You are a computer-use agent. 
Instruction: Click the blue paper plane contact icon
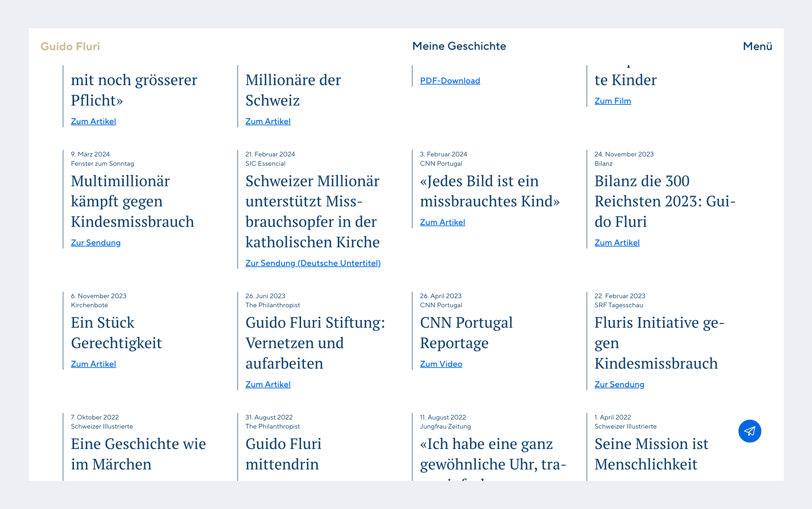(x=749, y=431)
